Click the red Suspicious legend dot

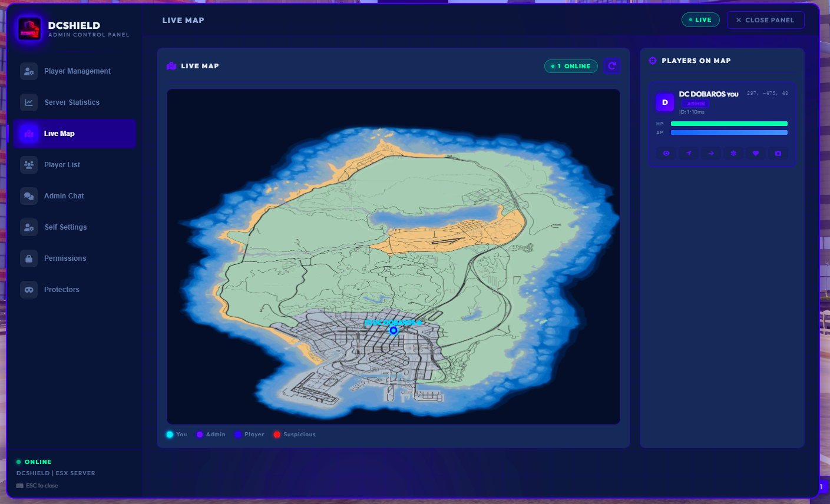pyautogui.click(x=277, y=435)
